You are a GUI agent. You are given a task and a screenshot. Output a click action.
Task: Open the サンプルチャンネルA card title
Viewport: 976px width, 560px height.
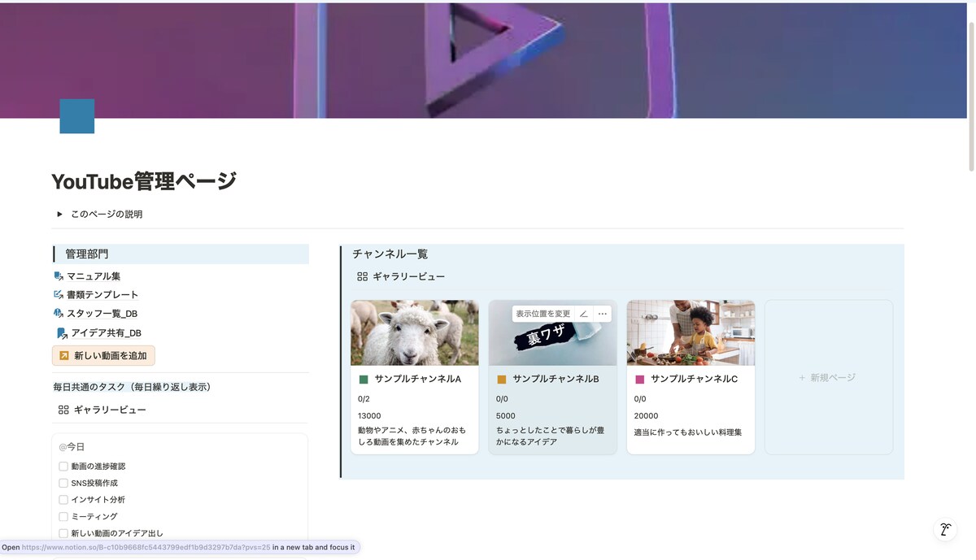click(x=418, y=380)
